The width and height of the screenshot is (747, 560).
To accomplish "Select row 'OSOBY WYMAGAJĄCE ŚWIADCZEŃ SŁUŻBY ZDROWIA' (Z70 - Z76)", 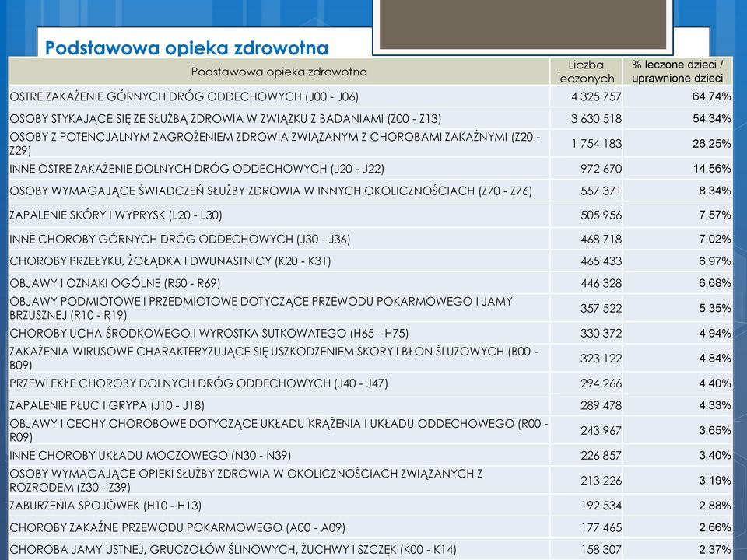I will pos(370,191).
